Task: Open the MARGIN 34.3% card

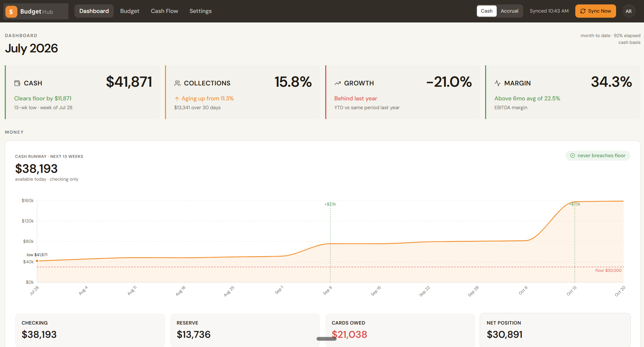Action: tap(563, 92)
